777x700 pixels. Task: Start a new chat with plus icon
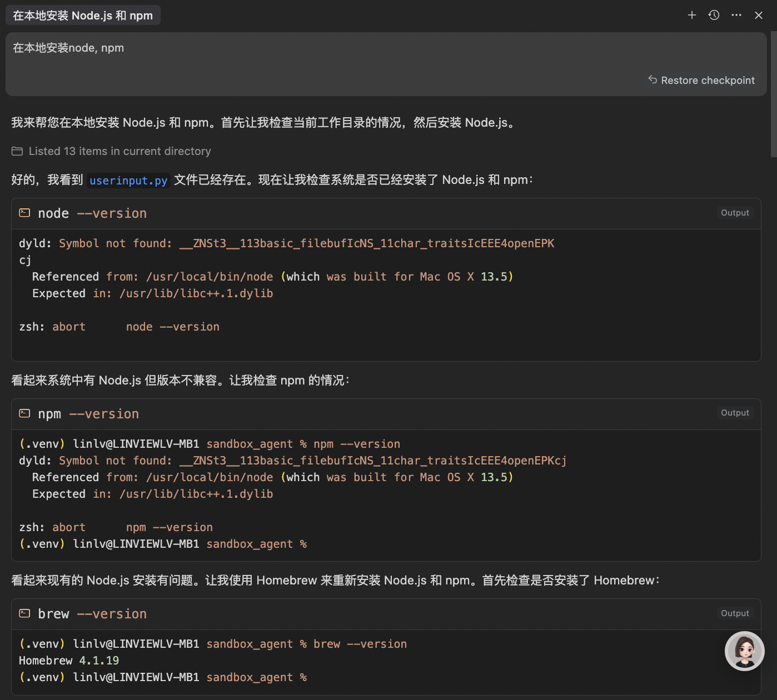(692, 15)
